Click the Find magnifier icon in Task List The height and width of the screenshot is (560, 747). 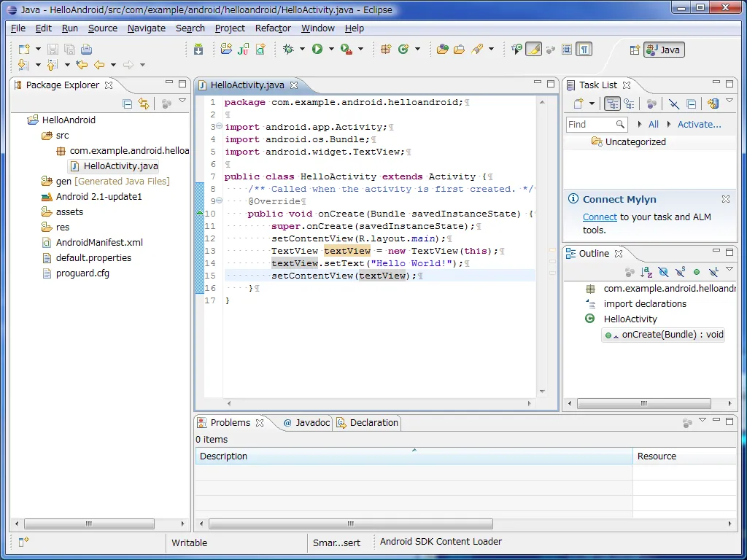pyautogui.click(x=620, y=124)
